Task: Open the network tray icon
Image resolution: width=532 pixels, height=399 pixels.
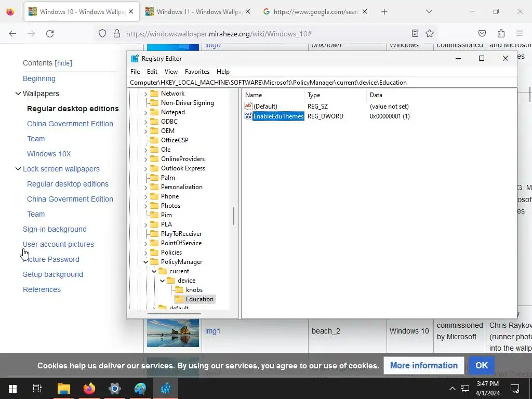Action: pyautogui.click(x=465, y=389)
